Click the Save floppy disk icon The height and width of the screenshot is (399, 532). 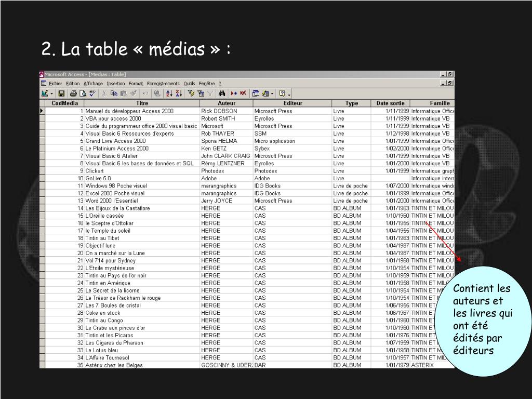click(x=61, y=94)
